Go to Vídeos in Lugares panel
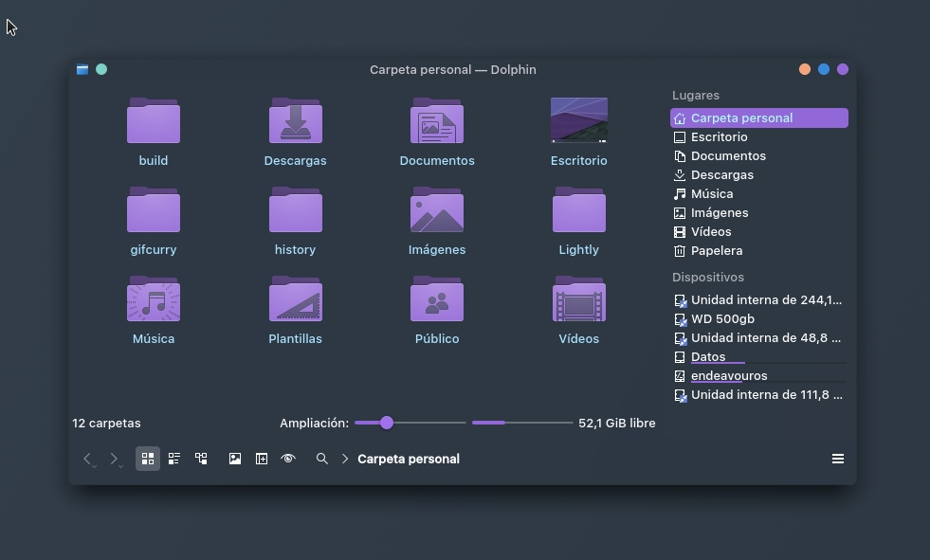Viewport: 930px width, 560px height. (759, 232)
